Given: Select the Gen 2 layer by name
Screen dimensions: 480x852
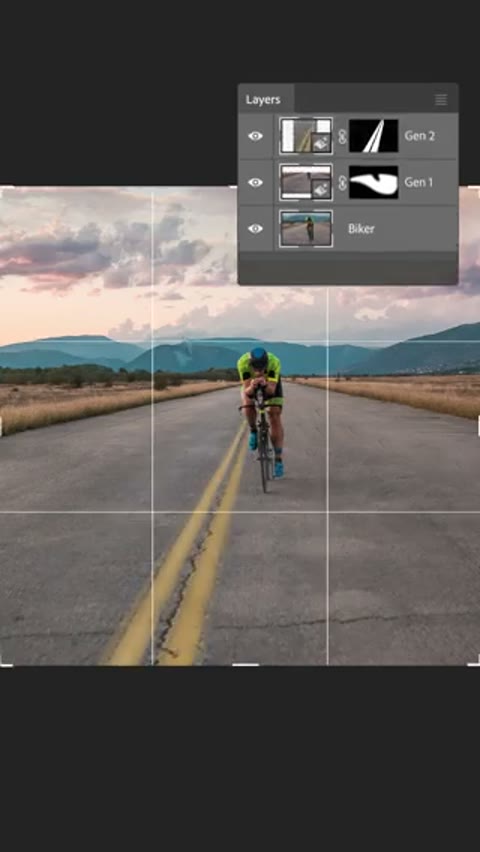Looking at the screenshot, I should (419, 136).
